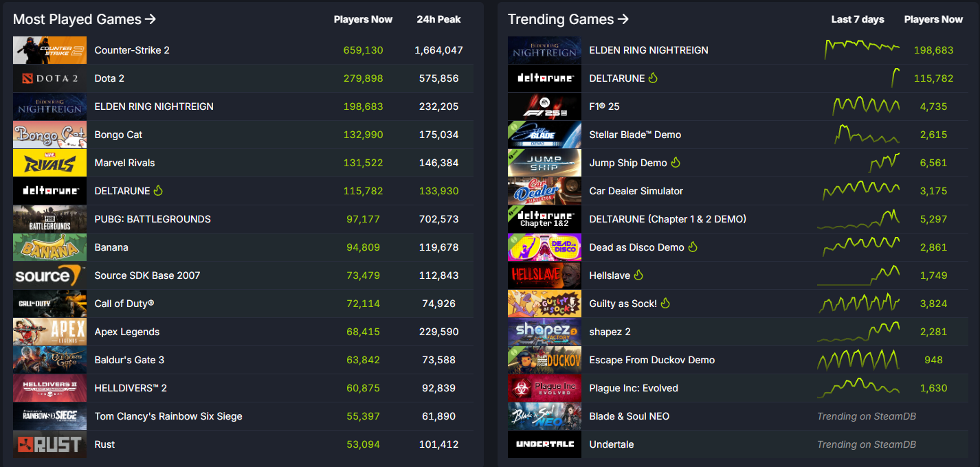
Task: Click the PUBG: BATTLEGROUNDS thumbnail
Action: 49,219
